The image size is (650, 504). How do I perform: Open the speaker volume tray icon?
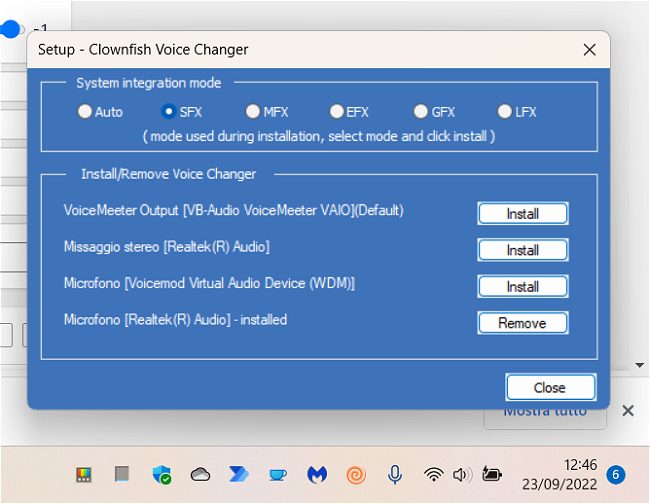click(462, 475)
